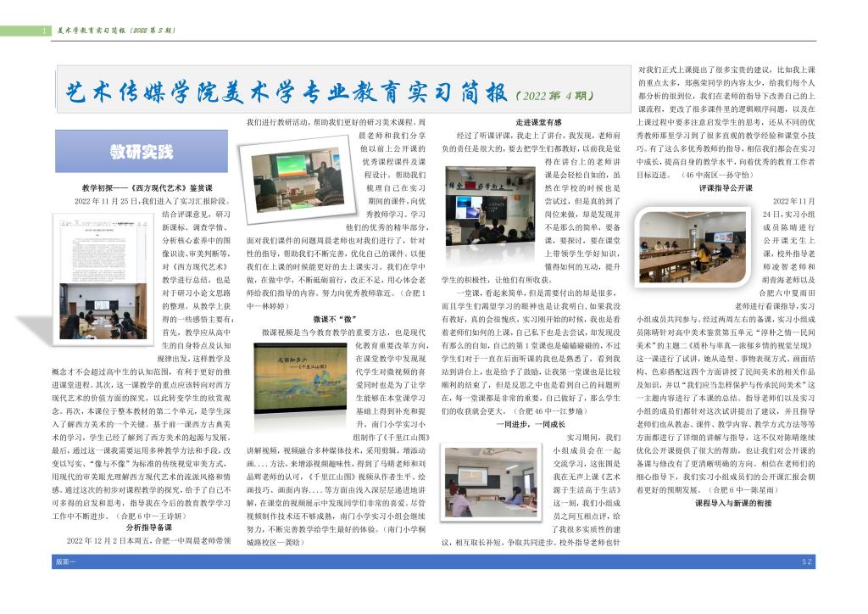Select the 走进课堂有感 heading
Image resolution: width=868 pixels, height=614 pixels.
tap(538, 122)
